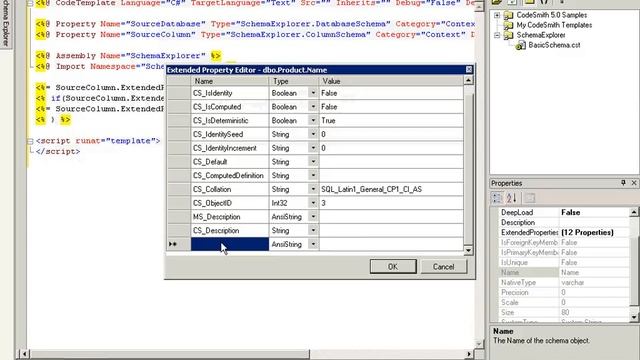
Task: Pin the Properties panel
Action: [x=623, y=183]
